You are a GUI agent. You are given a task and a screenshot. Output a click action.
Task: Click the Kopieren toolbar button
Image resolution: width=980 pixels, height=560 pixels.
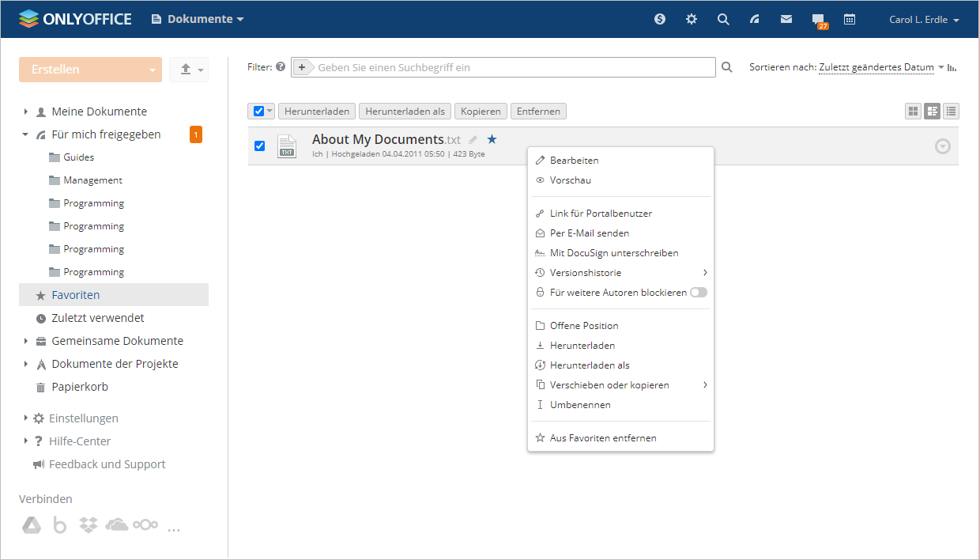(481, 112)
